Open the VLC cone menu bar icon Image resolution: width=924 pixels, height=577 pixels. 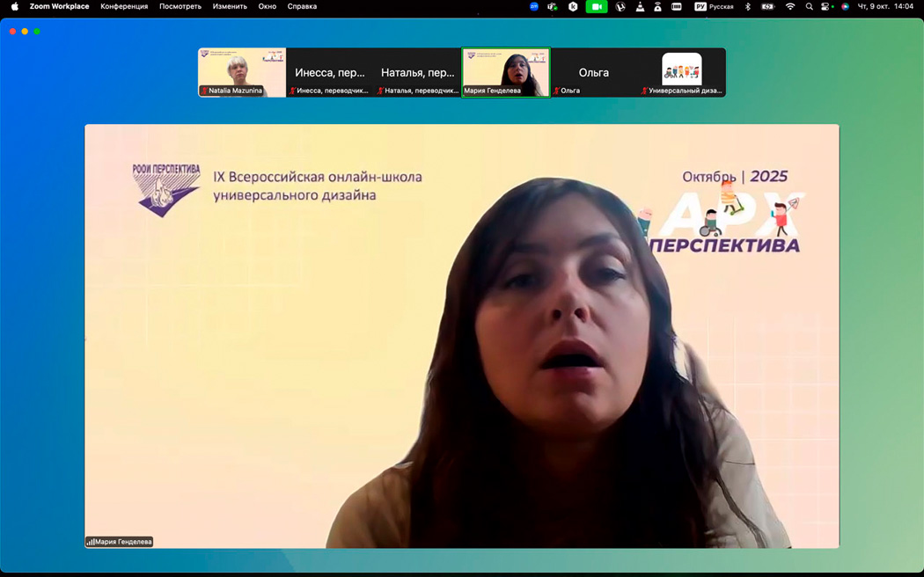click(x=640, y=6)
